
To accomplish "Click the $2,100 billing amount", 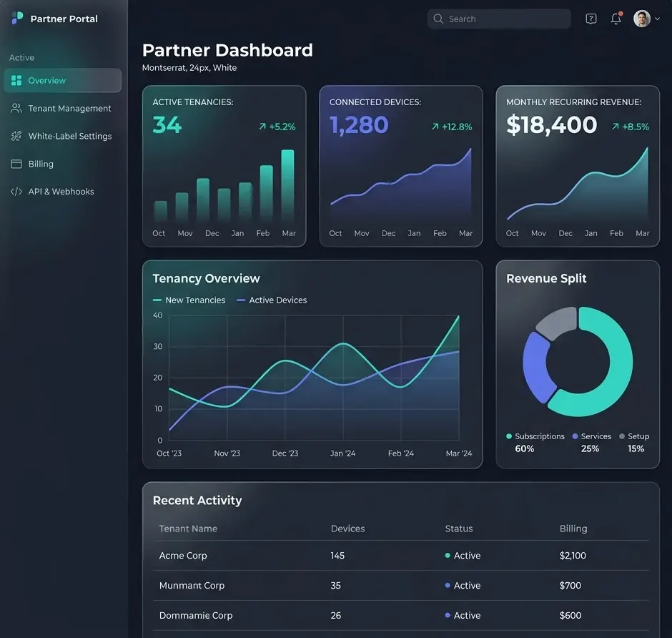I will pyautogui.click(x=573, y=556).
